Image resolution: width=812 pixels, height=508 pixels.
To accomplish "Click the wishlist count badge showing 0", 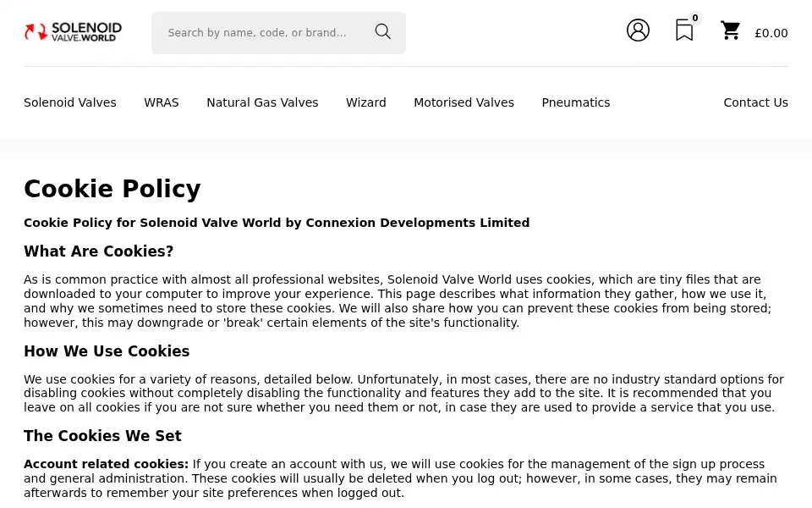I will point(695,18).
